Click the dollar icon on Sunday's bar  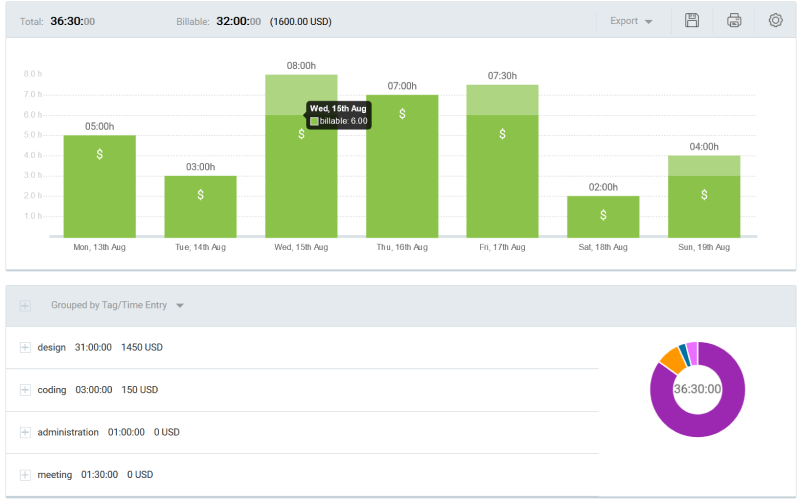[x=704, y=194]
